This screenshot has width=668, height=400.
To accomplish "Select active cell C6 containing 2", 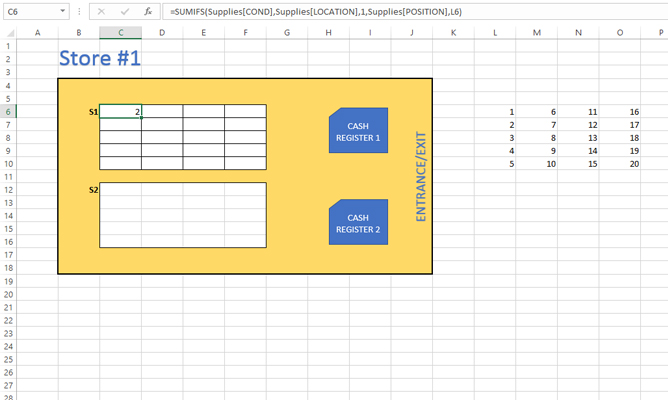I will tap(121, 111).
